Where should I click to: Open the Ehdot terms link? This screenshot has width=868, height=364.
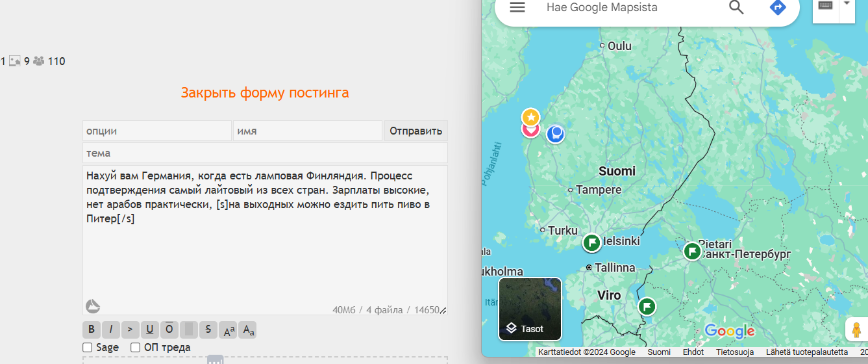[693, 352]
